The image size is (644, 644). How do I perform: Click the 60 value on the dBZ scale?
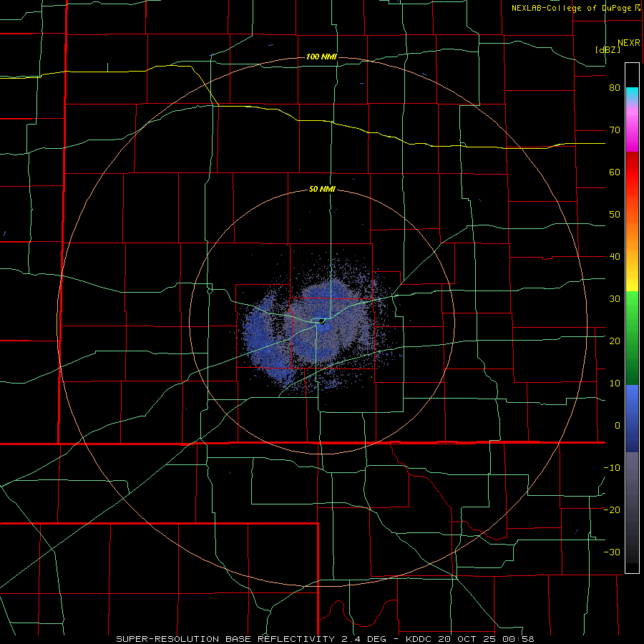pyautogui.click(x=615, y=172)
